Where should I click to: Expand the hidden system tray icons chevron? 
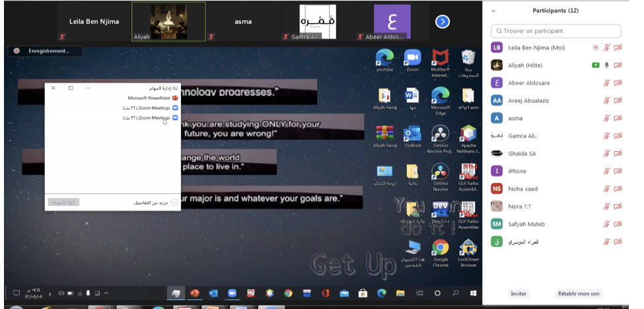pos(106,293)
